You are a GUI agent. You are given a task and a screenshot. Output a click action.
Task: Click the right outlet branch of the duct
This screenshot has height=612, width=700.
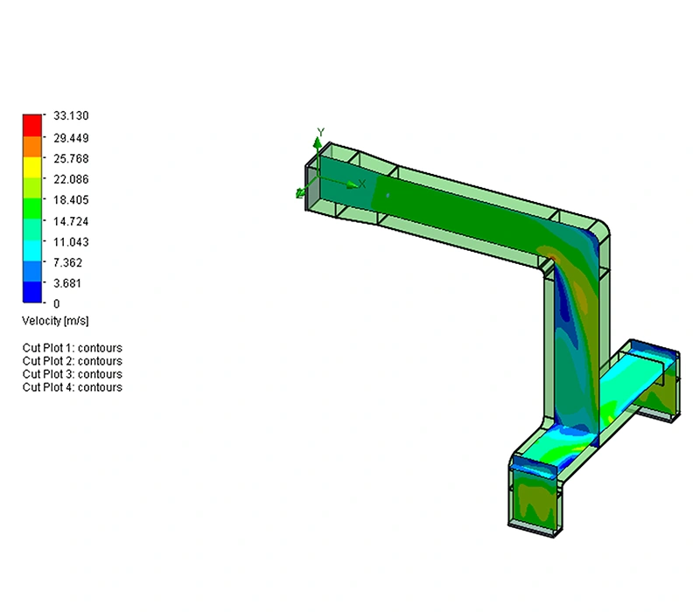pyautogui.click(x=647, y=376)
